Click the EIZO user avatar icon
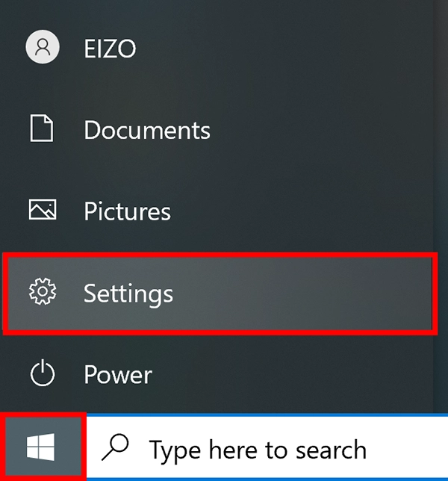 pyautogui.click(x=43, y=47)
